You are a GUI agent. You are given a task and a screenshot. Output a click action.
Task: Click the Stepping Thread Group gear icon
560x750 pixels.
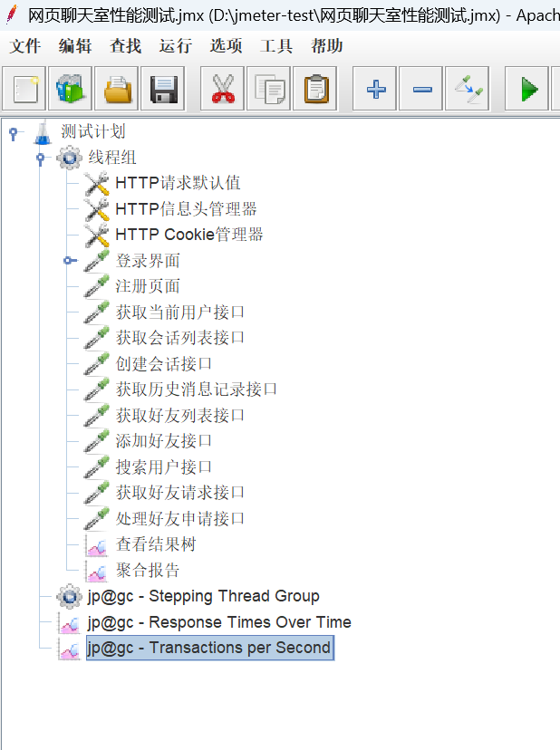coord(70,596)
